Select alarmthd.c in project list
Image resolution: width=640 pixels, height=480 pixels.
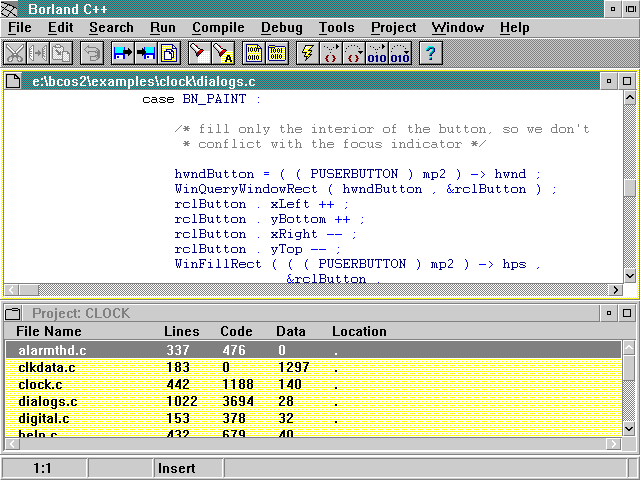[x=313, y=350]
